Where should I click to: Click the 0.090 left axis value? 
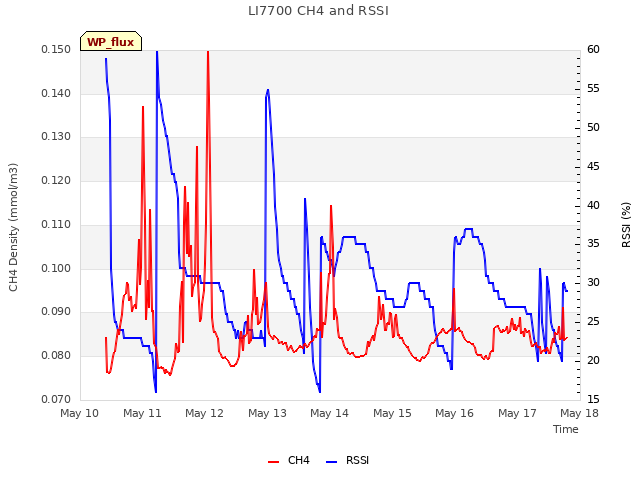[x=56, y=311]
